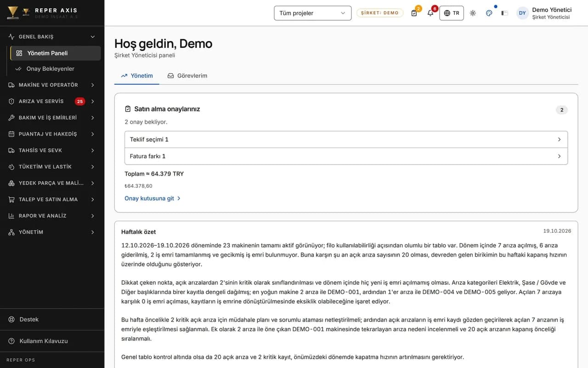Expand the RAPOR VE ANALİZ chevron

pyautogui.click(x=93, y=216)
